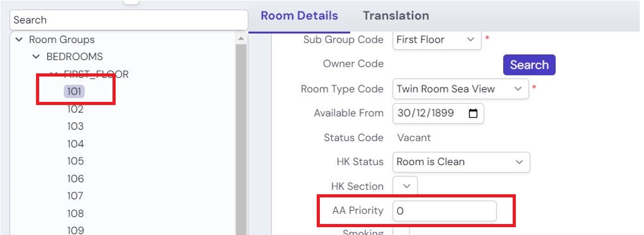Open the HK Status dropdown

coord(461,162)
